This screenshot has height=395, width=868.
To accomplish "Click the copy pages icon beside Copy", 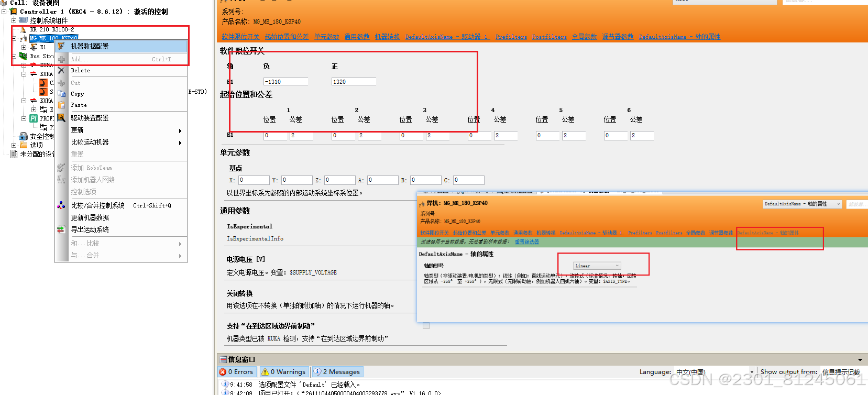I will (61, 94).
